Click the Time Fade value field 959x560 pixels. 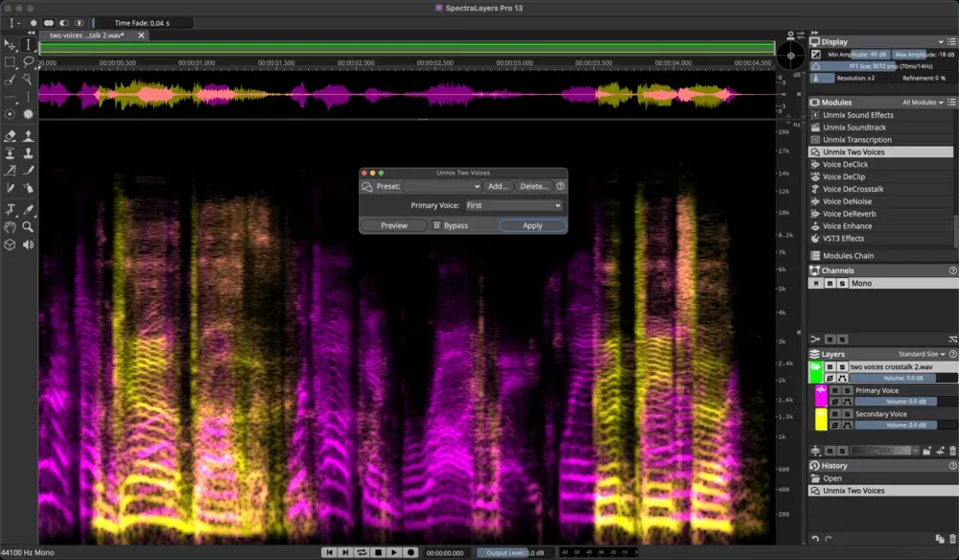(142, 23)
